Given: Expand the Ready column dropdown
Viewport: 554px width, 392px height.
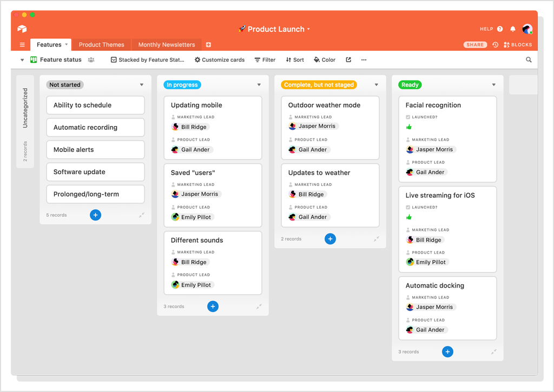Looking at the screenshot, I should [493, 84].
